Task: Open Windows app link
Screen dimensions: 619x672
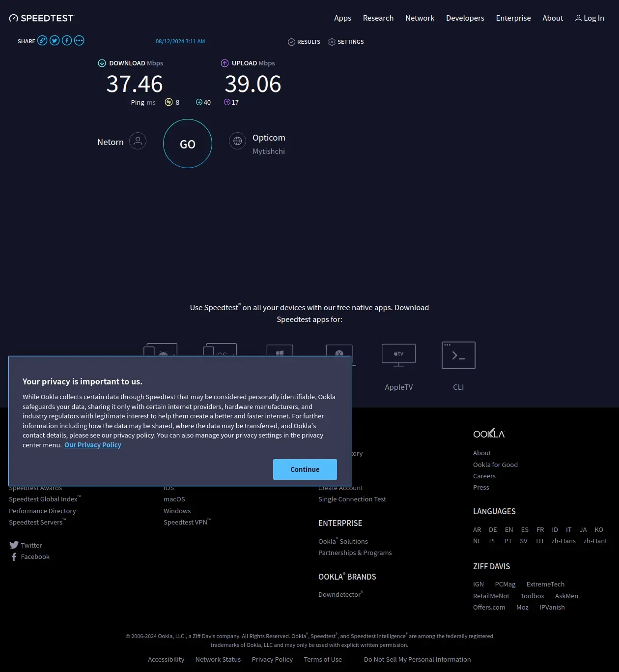Action: (177, 511)
